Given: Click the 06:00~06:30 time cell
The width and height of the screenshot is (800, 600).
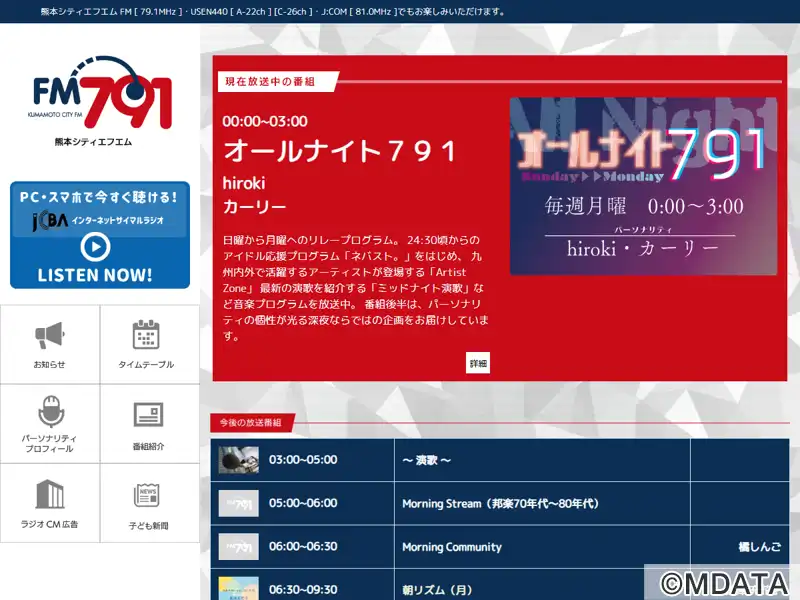Looking at the screenshot, I should pyautogui.click(x=303, y=546).
